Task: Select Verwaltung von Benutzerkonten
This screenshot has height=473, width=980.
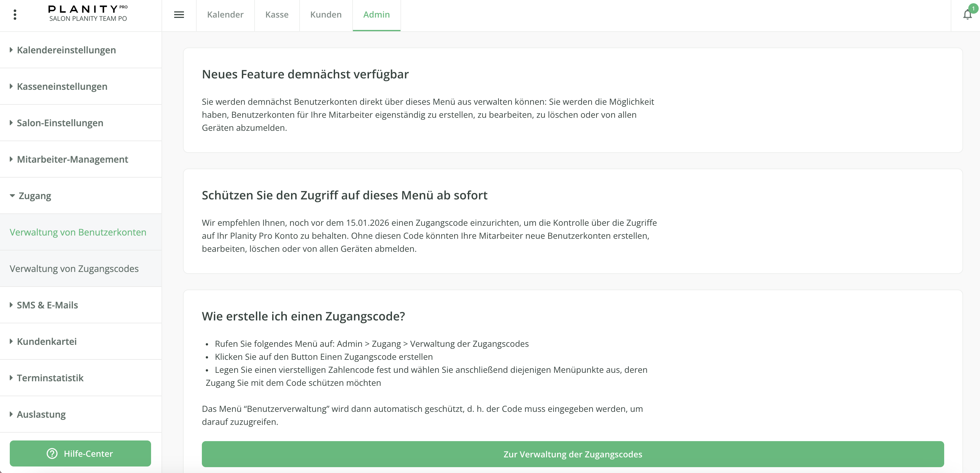Action: click(x=78, y=232)
